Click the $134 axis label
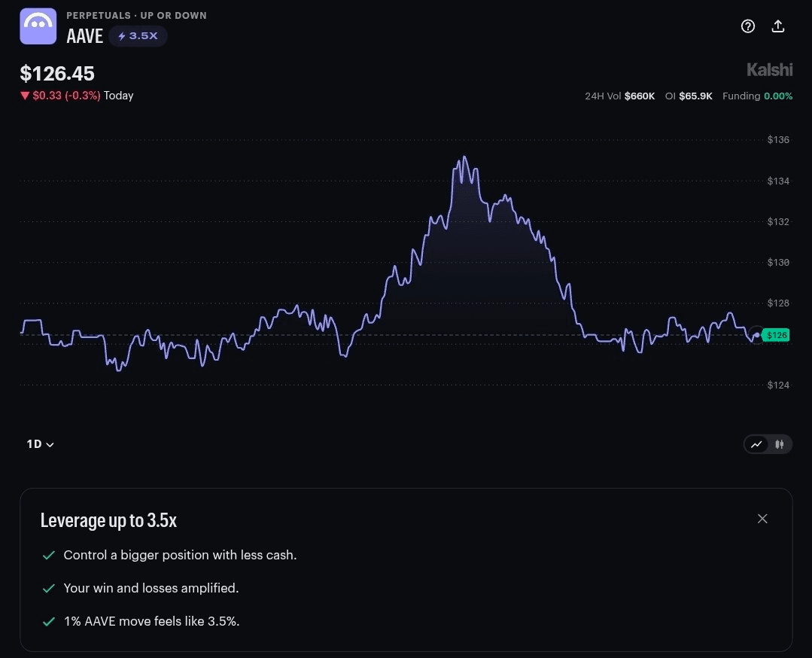Viewport: 812px width, 658px height. (x=778, y=181)
